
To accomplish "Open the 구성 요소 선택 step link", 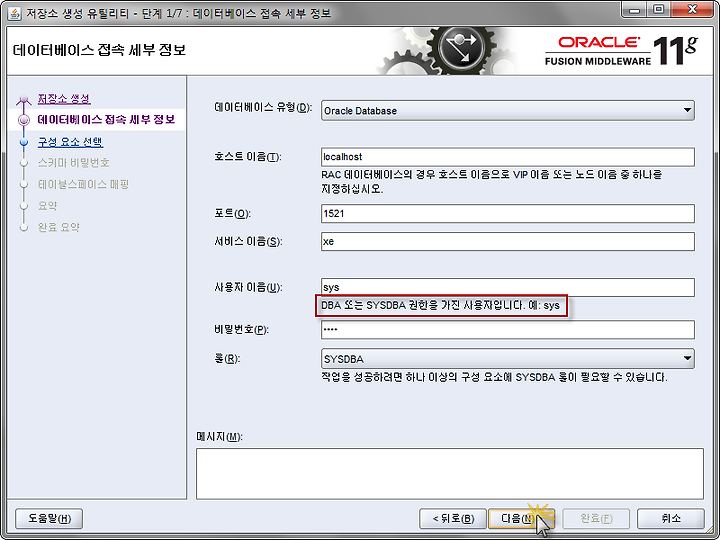I will (x=70, y=142).
